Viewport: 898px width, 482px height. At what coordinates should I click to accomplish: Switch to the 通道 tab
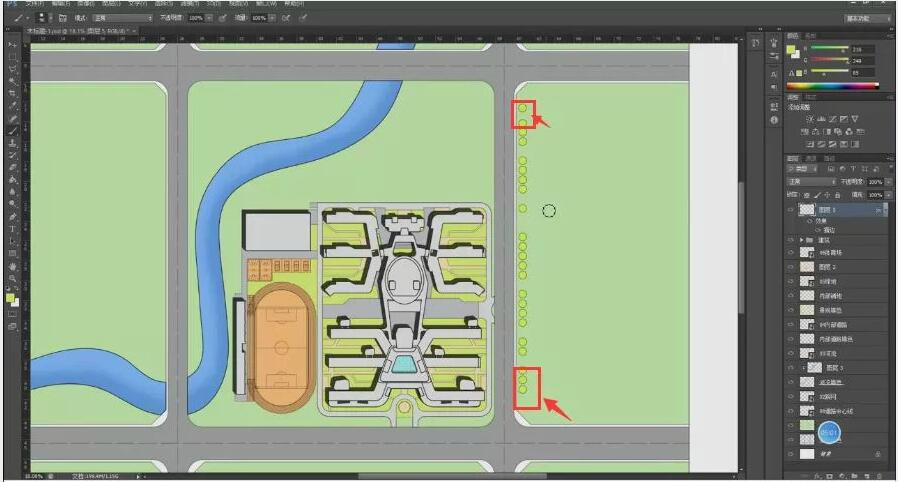[810, 158]
